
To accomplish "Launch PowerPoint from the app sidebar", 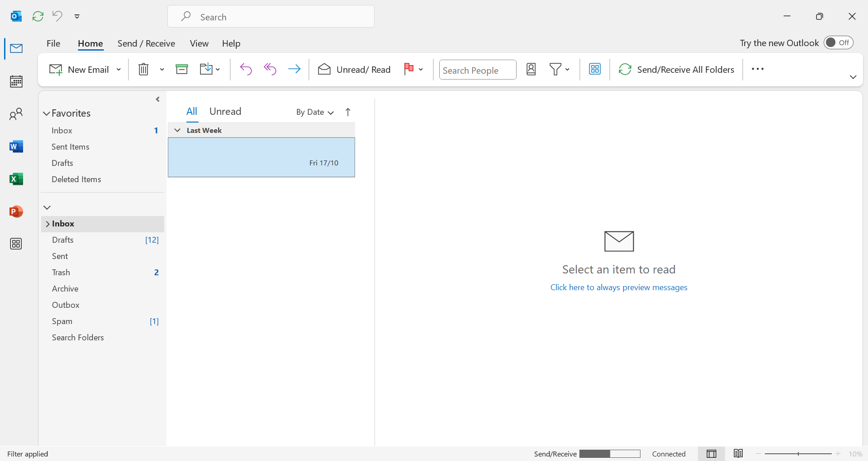I will pyautogui.click(x=16, y=212).
